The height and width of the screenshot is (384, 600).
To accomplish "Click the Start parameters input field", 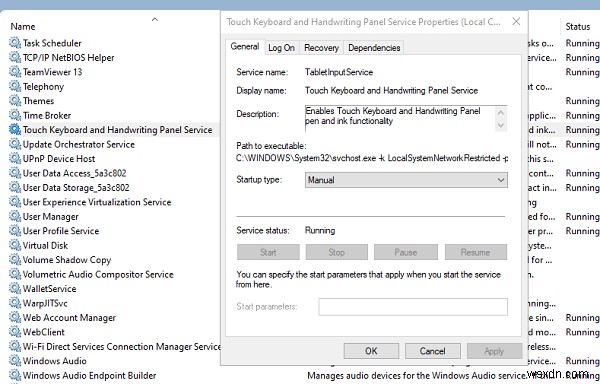I will pyautogui.click(x=413, y=307).
